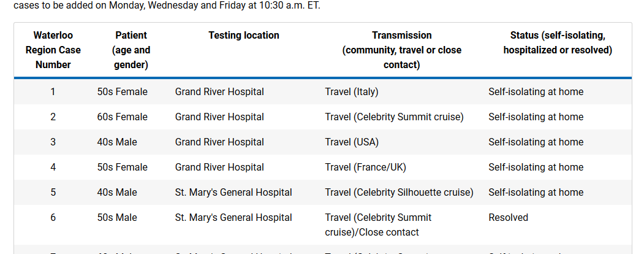This screenshot has height=254, width=644.
Task: Select the 60s Female patient cell
Action: click(x=123, y=117)
